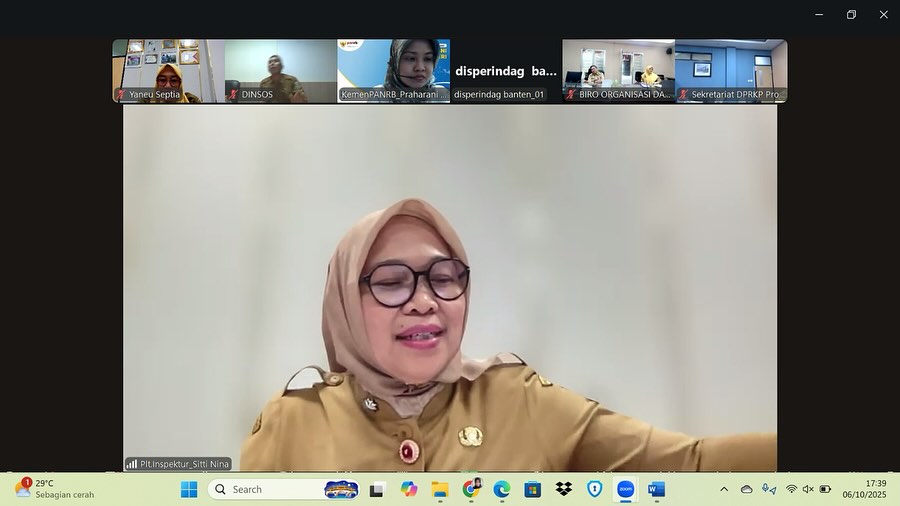This screenshot has width=900, height=506.
Task: Open weather widget showing 29°C
Action: [45, 489]
